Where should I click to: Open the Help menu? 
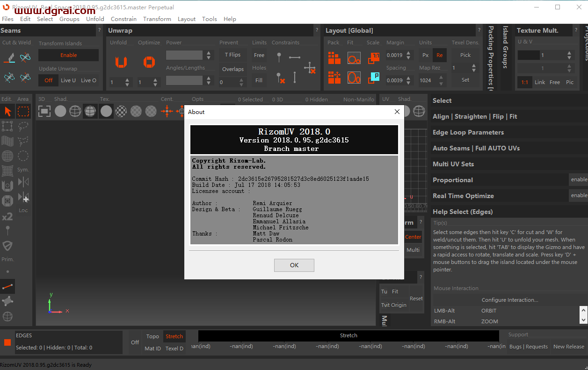(230, 19)
